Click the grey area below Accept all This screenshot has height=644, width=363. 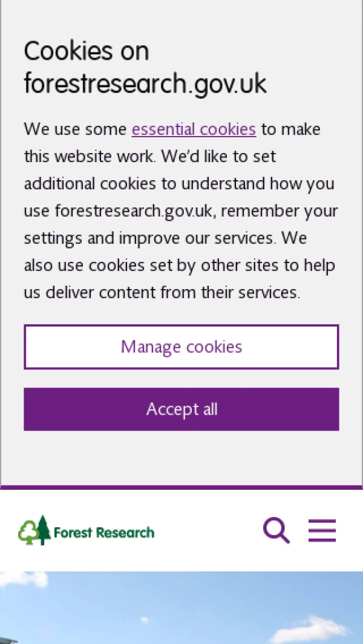[181, 458]
